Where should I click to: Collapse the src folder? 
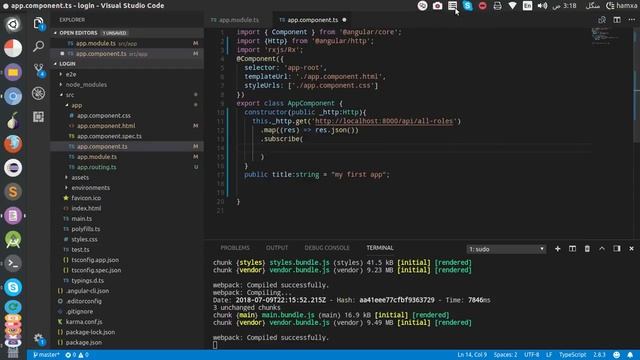[70, 95]
